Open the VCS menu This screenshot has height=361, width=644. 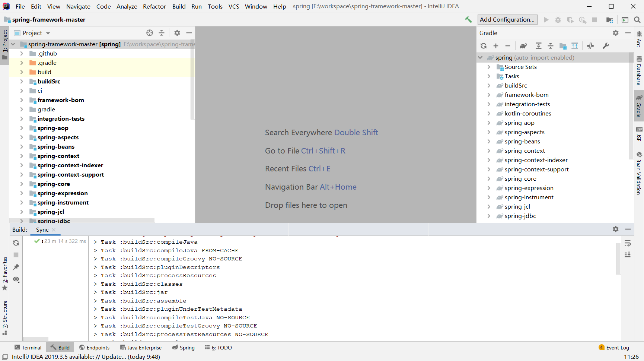click(234, 6)
